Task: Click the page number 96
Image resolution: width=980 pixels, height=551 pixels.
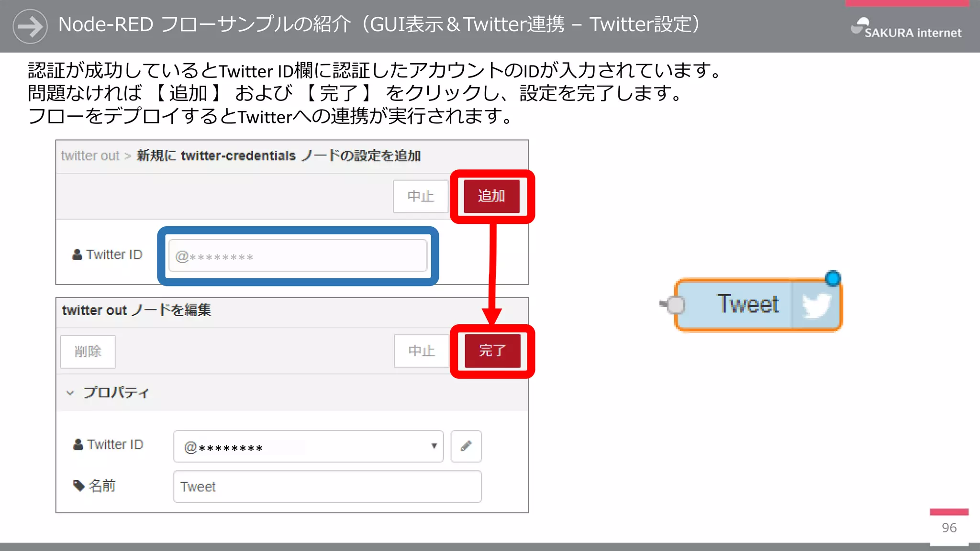Action: pos(949,528)
